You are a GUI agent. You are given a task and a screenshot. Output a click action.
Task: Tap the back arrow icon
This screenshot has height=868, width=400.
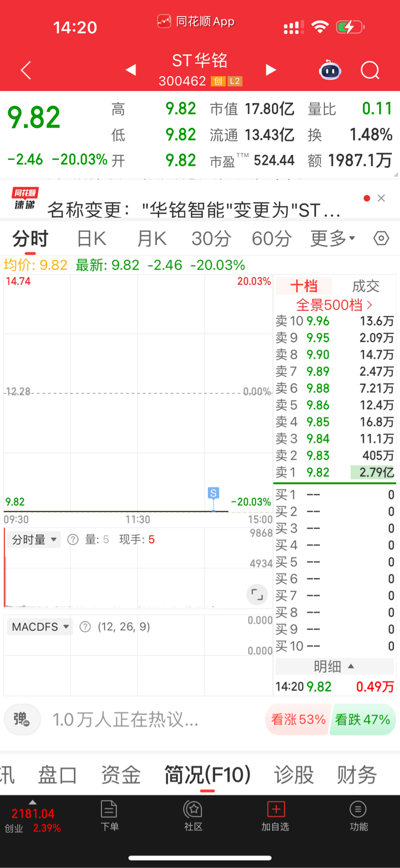point(26,70)
